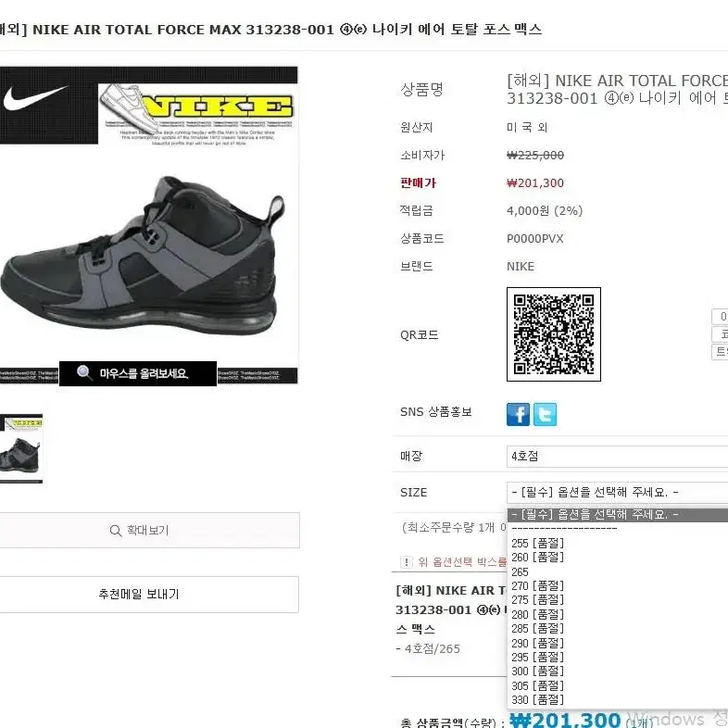Open the 매장 store dropdown
This screenshot has height=728, width=728.
click(617, 456)
